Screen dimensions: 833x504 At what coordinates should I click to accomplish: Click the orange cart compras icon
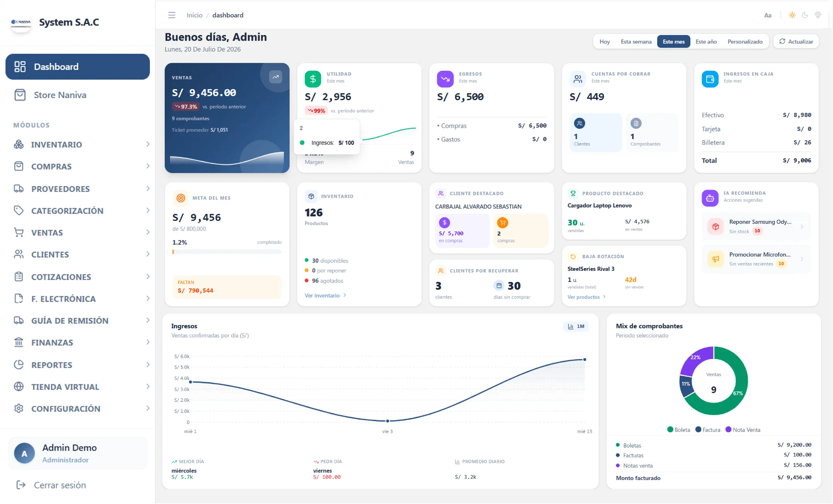point(502,222)
